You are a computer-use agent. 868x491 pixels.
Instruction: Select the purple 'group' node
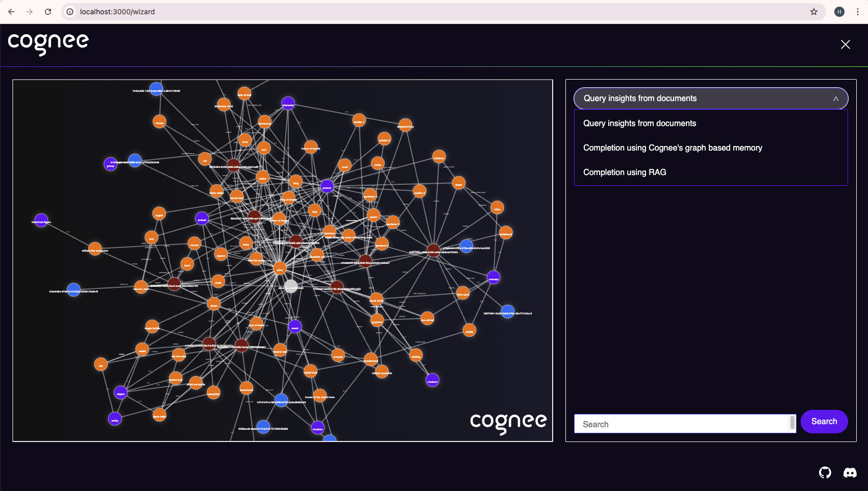110,164
